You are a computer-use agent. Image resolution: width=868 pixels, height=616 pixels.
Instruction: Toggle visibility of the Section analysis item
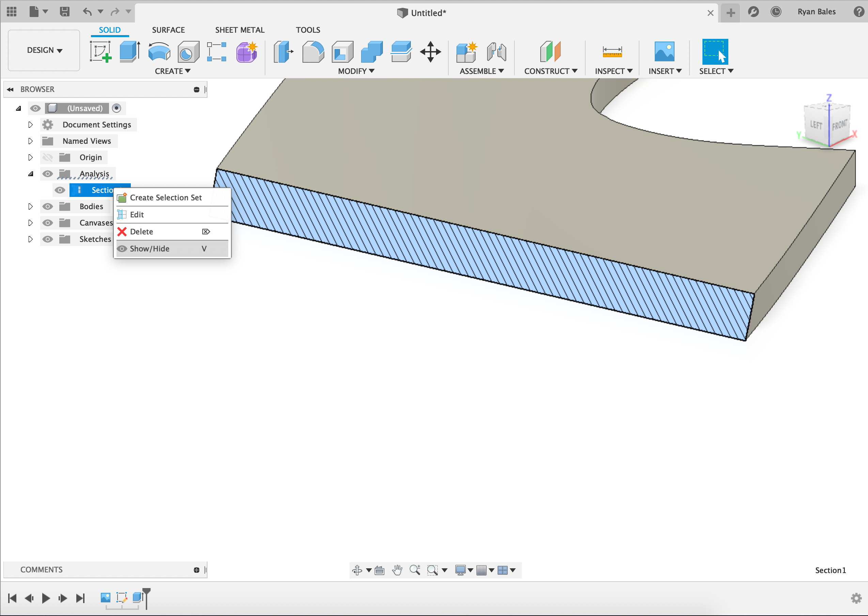(60, 190)
